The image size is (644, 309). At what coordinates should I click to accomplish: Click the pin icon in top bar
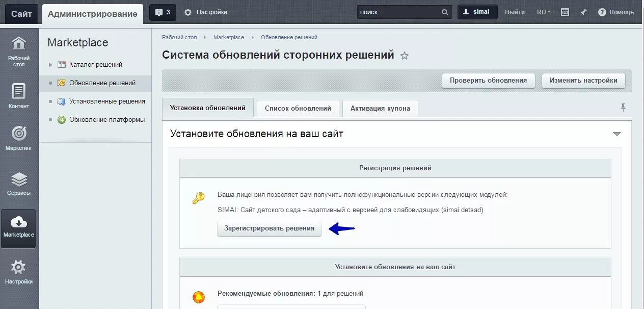pos(583,12)
